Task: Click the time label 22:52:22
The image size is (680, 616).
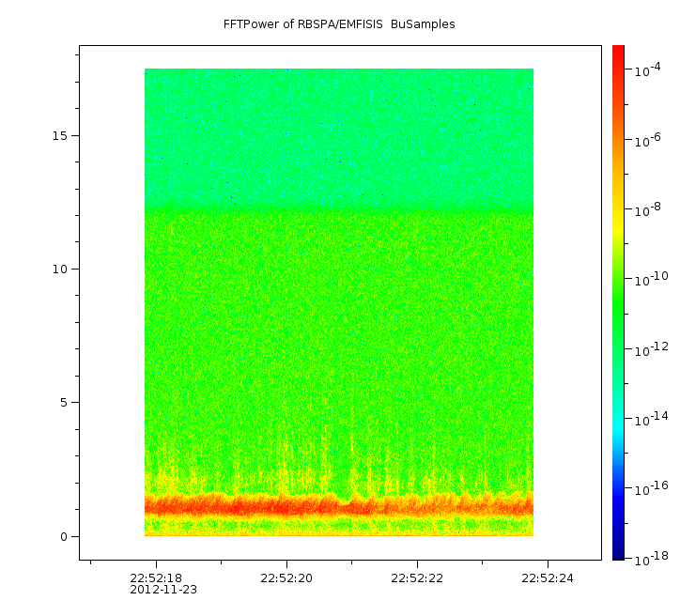Action: point(417,578)
